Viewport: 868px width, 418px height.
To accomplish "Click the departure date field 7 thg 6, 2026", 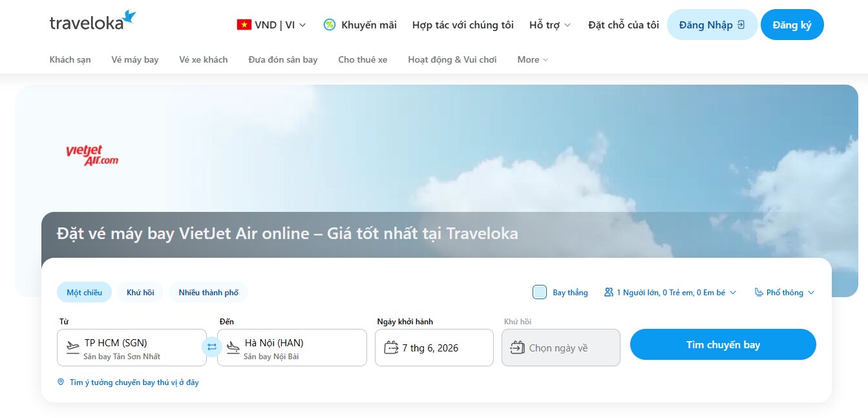I will pos(434,348).
